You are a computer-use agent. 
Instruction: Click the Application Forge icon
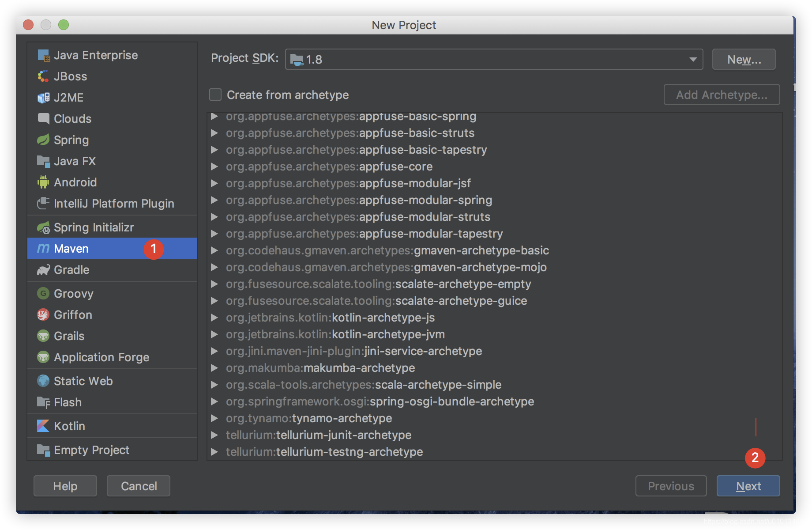click(43, 357)
